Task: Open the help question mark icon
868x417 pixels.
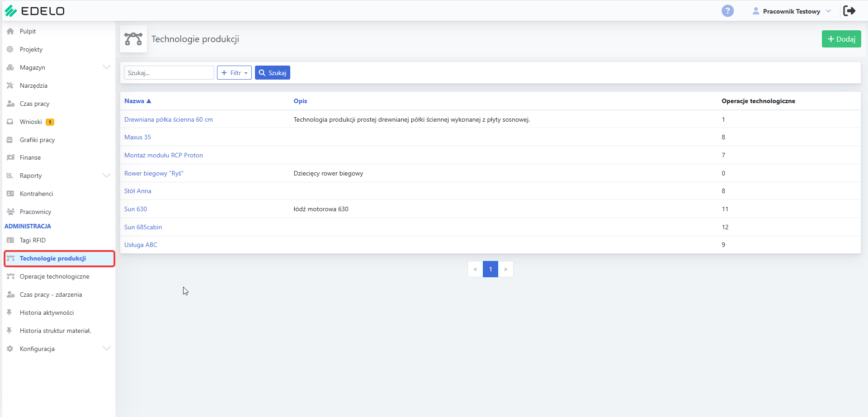Action: pos(727,11)
